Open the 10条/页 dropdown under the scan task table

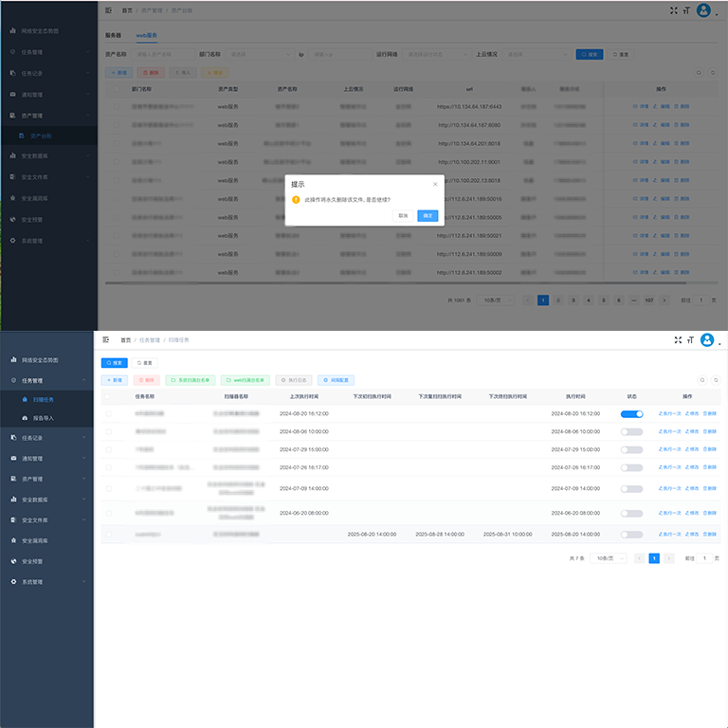coord(608,559)
